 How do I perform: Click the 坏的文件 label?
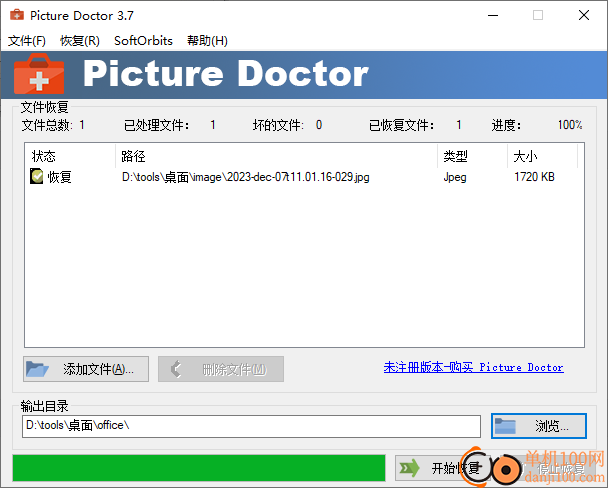click(x=278, y=125)
